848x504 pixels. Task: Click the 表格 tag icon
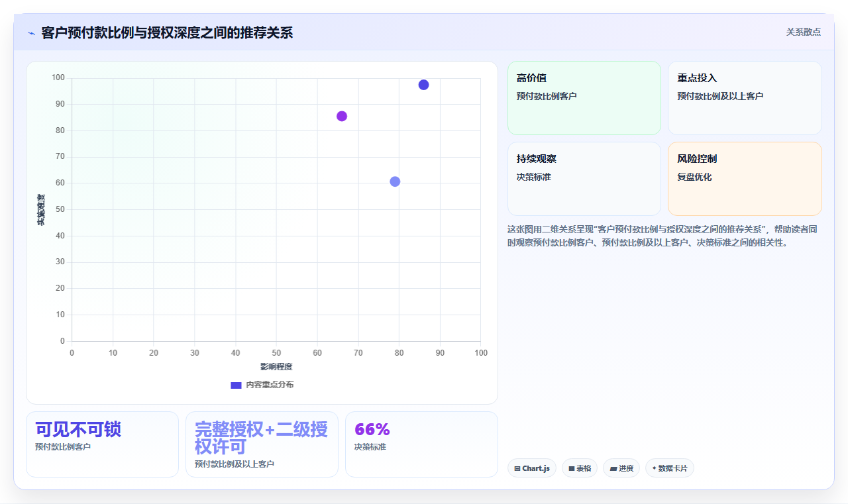[x=572, y=468]
